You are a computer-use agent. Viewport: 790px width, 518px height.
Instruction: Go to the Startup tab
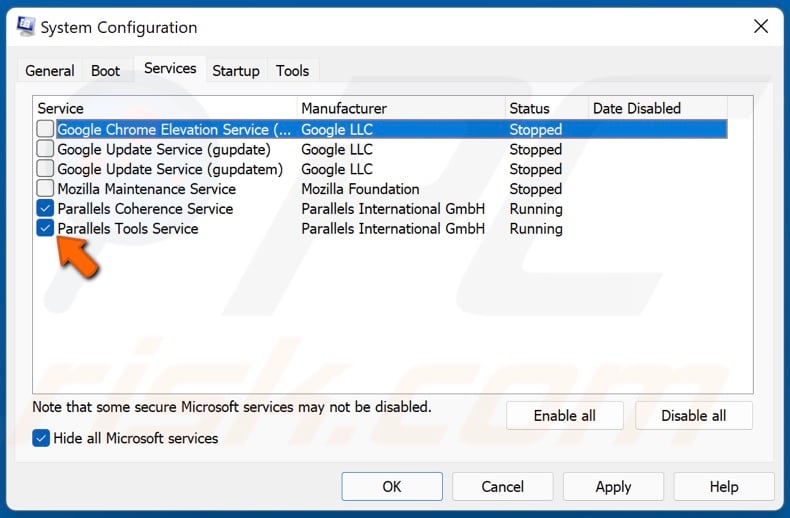tap(236, 71)
